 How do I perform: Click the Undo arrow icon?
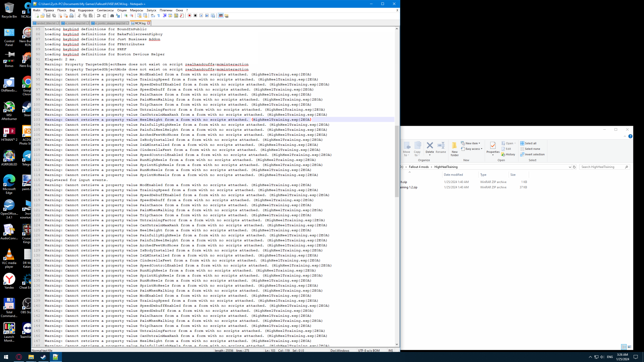pyautogui.click(x=99, y=16)
